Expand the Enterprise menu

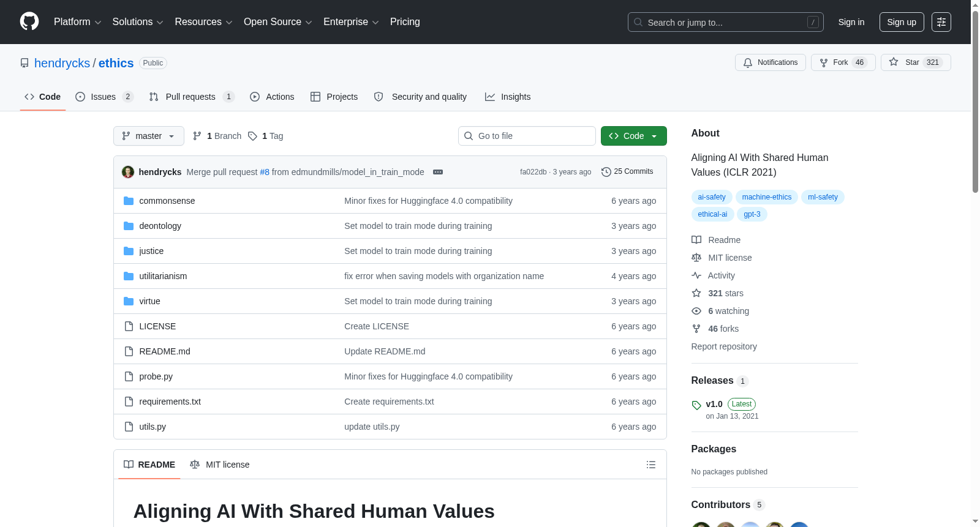(x=351, y=22)
